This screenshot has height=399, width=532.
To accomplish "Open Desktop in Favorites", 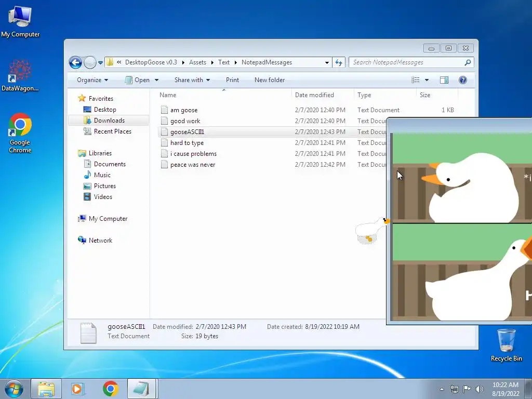I will pos(105,110).
